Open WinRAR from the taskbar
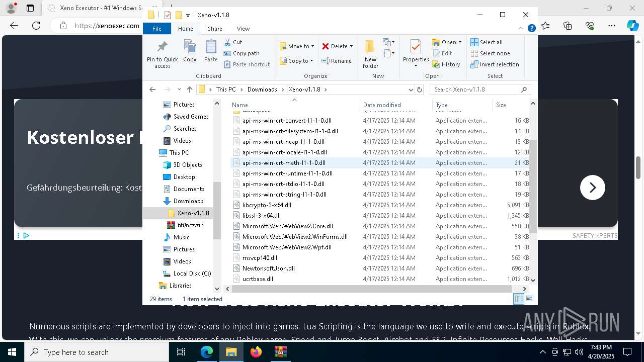This screenshot has height=362, width=644. point(280,352)
